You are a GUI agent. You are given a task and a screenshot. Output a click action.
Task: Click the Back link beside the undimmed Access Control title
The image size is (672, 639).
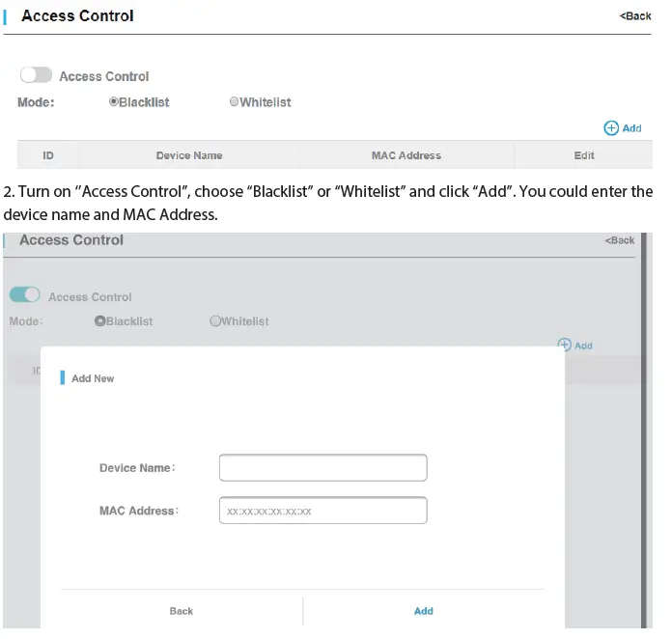coord(635,16)
